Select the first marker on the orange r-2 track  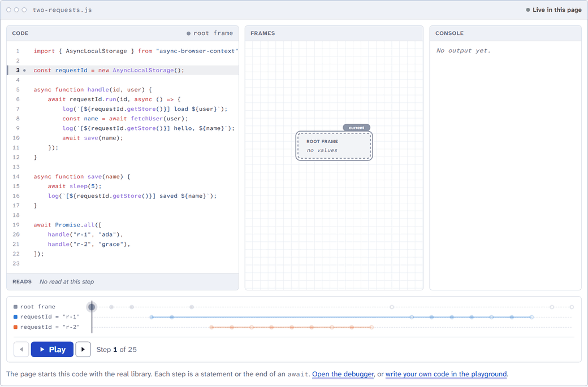(x=211, y=328)
